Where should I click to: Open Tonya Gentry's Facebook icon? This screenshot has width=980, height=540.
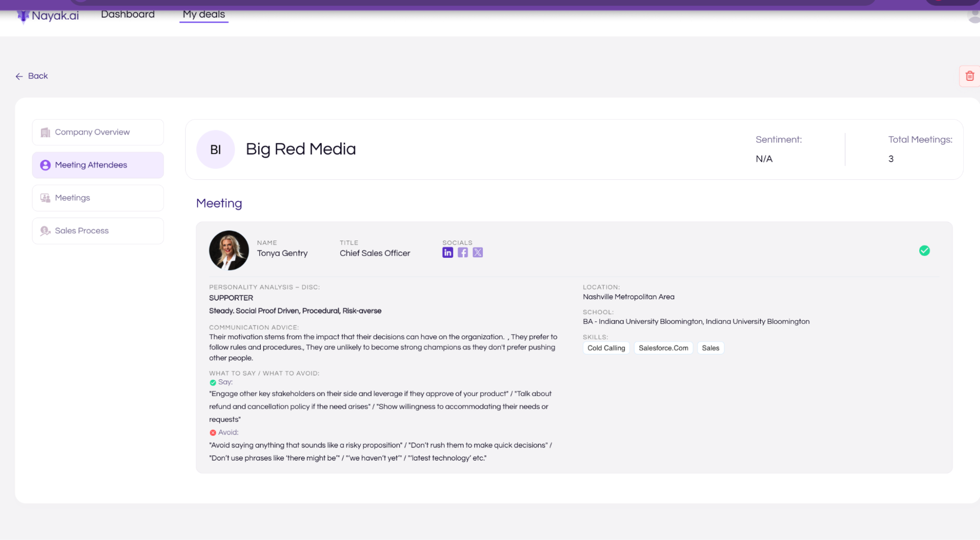pos(462,252)
